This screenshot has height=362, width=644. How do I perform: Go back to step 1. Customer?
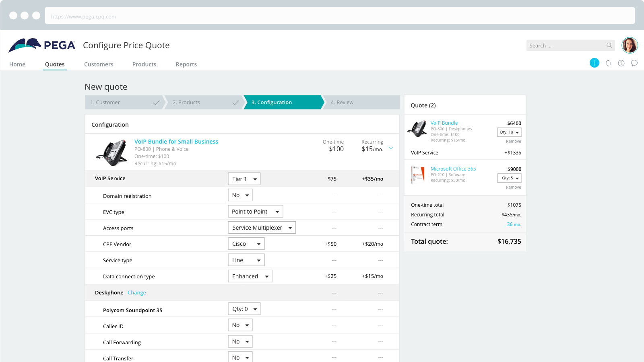pyautogui.click(x=125, y=103)
